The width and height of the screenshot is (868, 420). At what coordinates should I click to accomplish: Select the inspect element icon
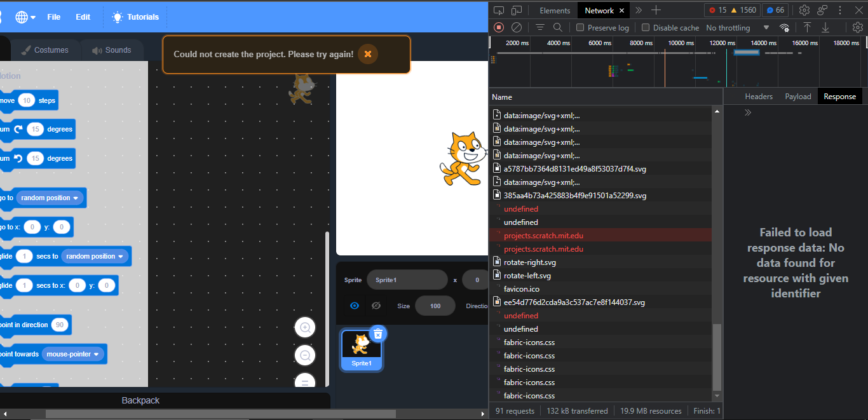point(499,10)
